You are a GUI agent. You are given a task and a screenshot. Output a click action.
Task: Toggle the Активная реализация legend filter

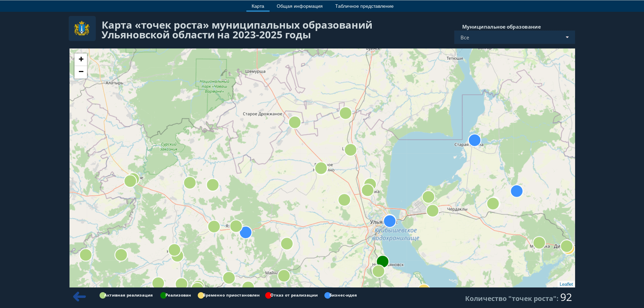click(x=126, y=295)
